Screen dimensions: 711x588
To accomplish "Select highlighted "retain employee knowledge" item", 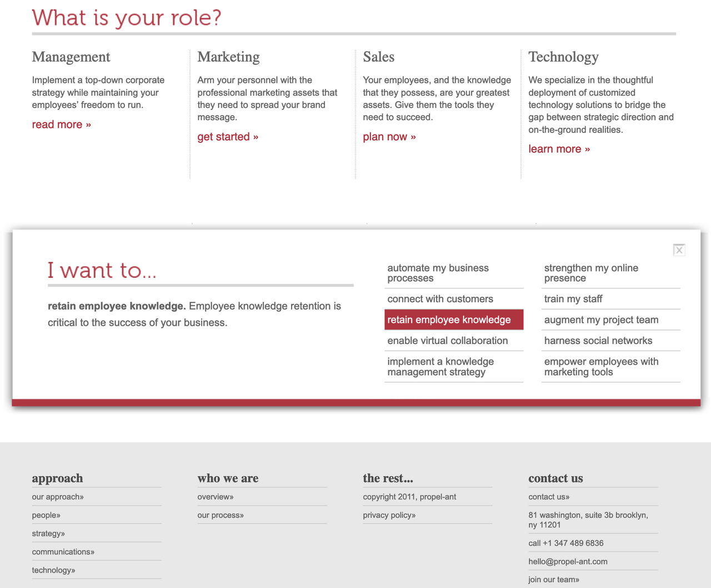I will [x=449, y=320].
